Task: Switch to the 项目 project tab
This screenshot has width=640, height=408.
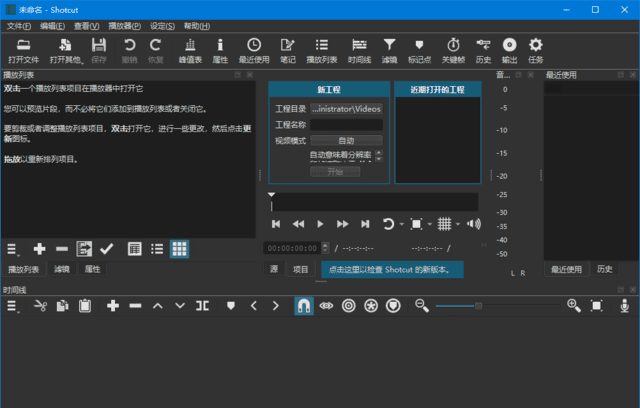Action: (x=300, y=269)
